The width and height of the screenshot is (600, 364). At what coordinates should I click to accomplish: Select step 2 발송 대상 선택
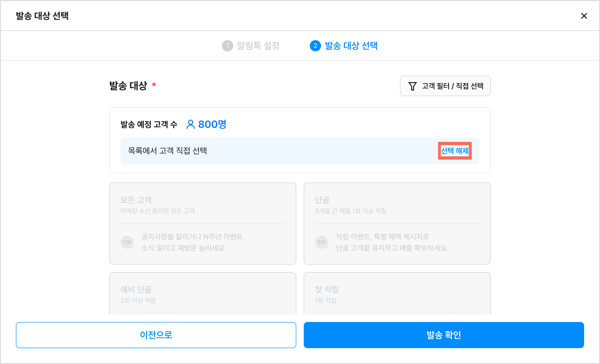(344, 46)
